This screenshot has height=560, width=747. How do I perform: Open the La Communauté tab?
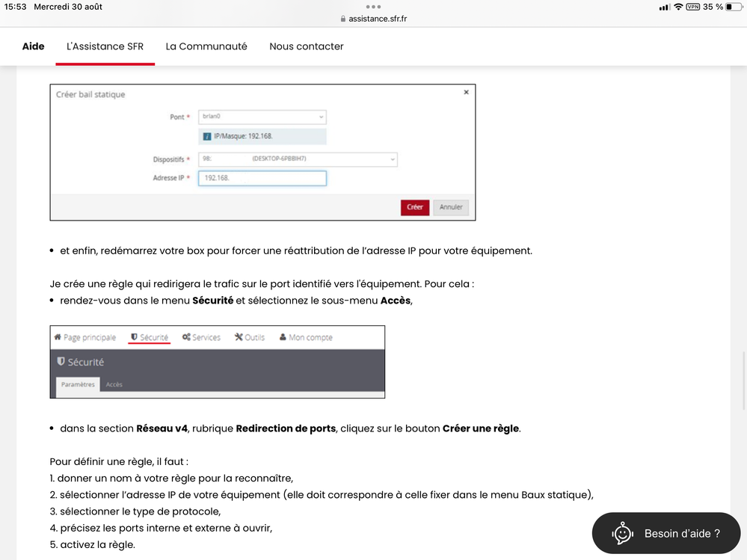pos(206,46)
